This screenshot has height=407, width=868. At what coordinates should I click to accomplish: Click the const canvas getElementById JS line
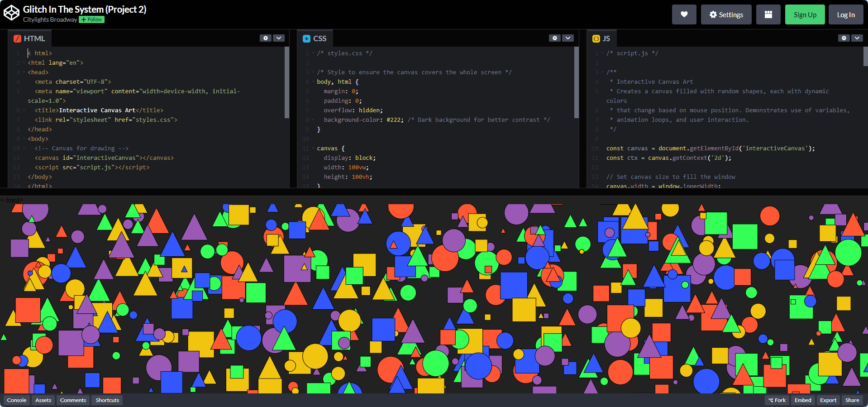pos(711,148)
